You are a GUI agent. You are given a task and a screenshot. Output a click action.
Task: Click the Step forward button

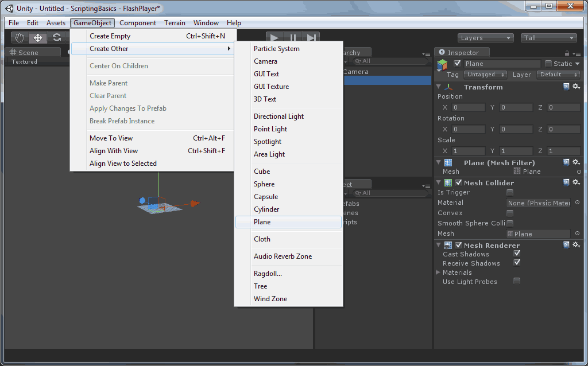311,37
